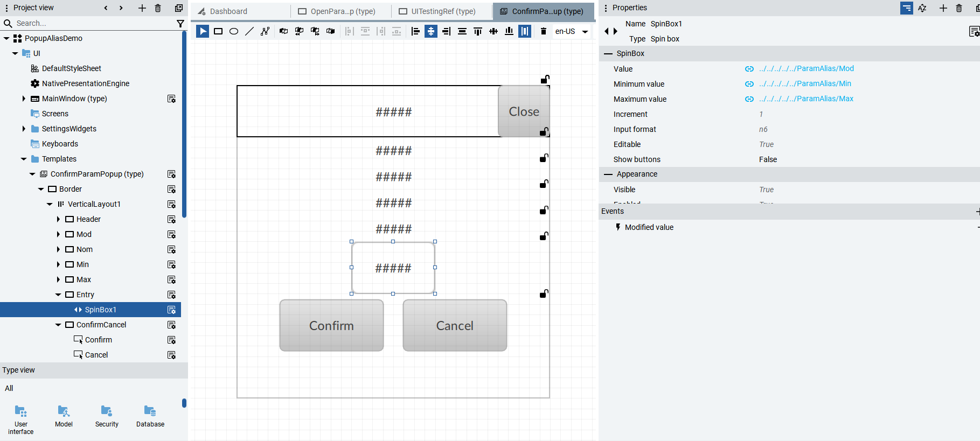This screenshot has width=980, height=441.
Task: Open the Database type category
Action: (x=150, y=416)
